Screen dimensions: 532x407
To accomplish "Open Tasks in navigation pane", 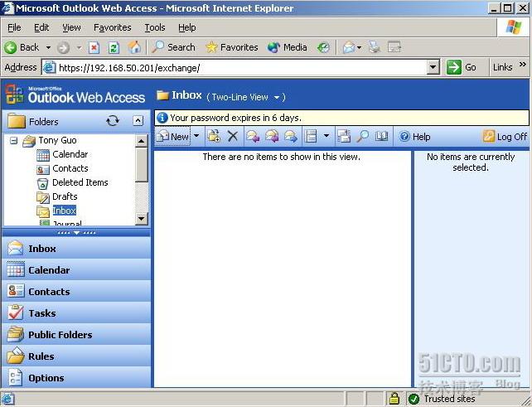I will pyautogui.click(x=76, y=313).
